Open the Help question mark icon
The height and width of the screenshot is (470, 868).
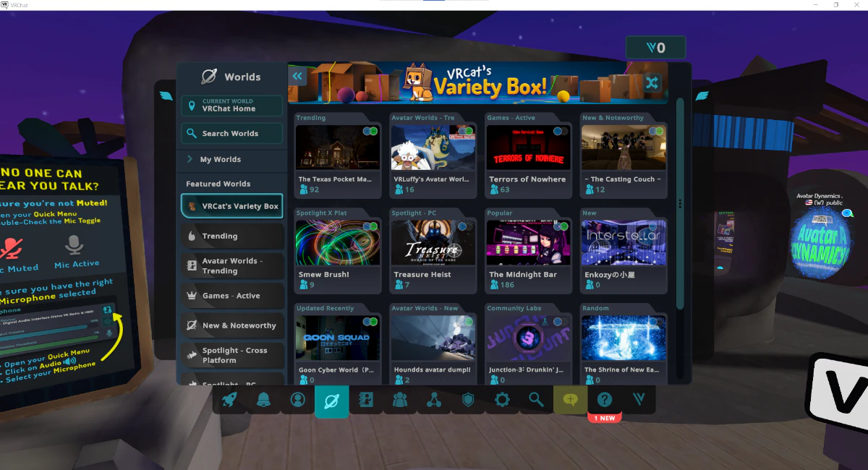click(605, 400)
